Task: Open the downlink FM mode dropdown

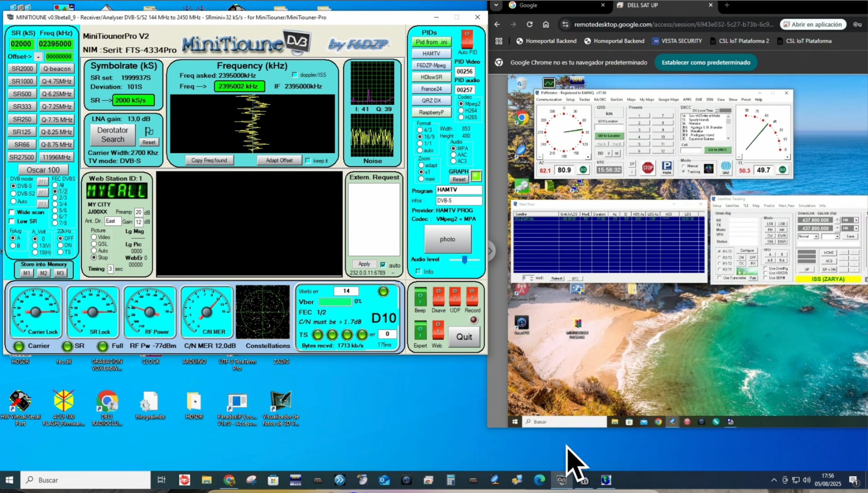Action: coord(856,220)
